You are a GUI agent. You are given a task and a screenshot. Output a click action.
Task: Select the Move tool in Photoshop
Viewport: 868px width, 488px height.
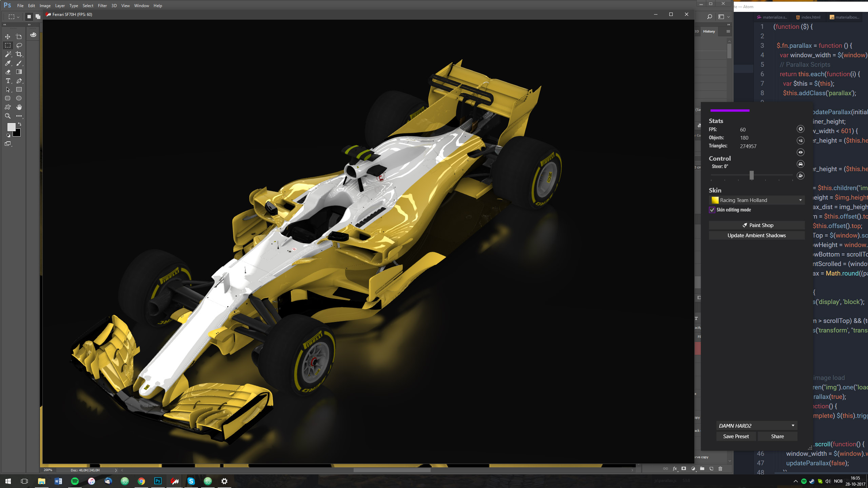click(7, 37)
